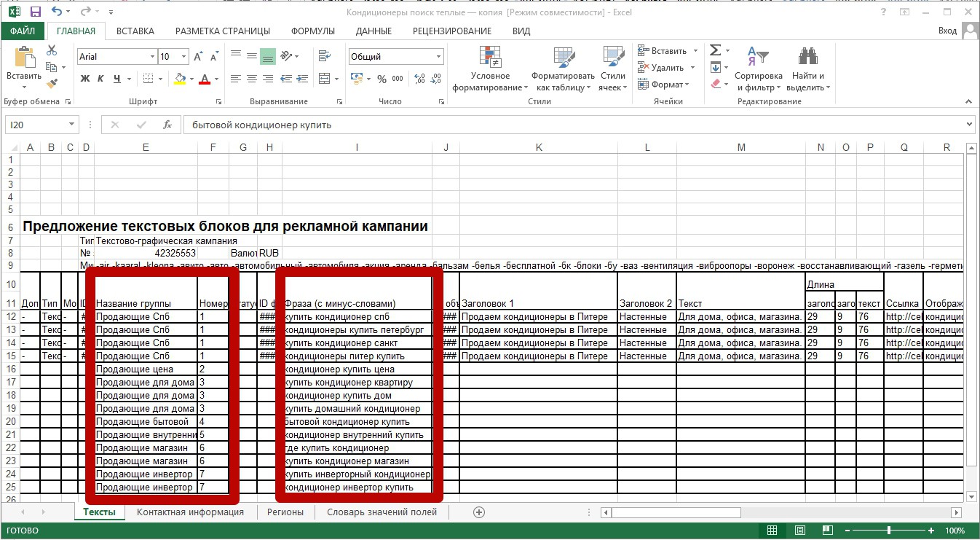Open the Регионы sheet tab
Image resolution: width=980 pixels, height=540 pixels.
(285, 512)
